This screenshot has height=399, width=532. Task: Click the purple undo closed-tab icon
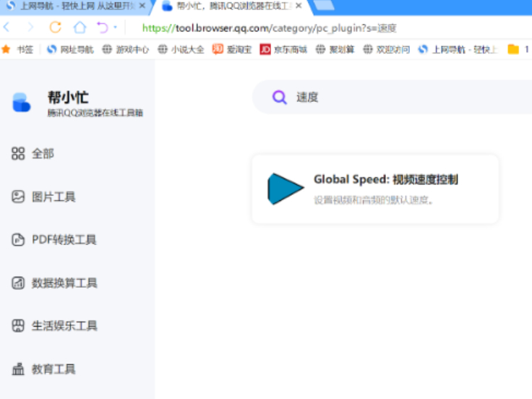(x=103, y=27)
